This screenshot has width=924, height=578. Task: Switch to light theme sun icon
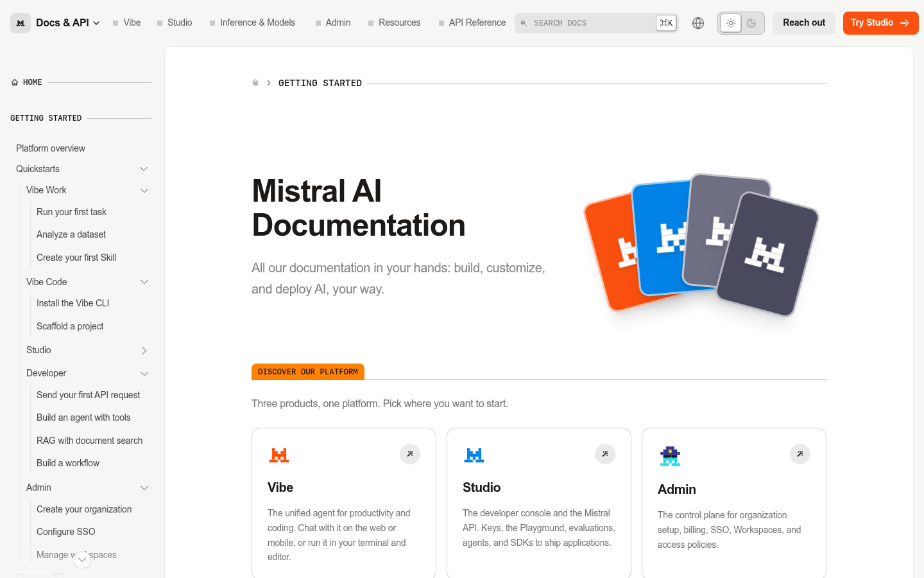click(730, 23)
